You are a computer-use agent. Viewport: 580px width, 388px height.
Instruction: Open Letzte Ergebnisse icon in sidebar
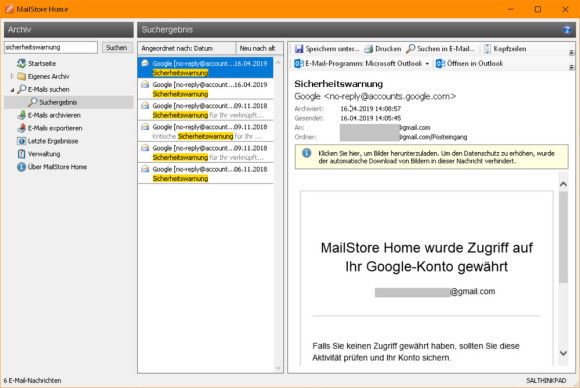22,141
